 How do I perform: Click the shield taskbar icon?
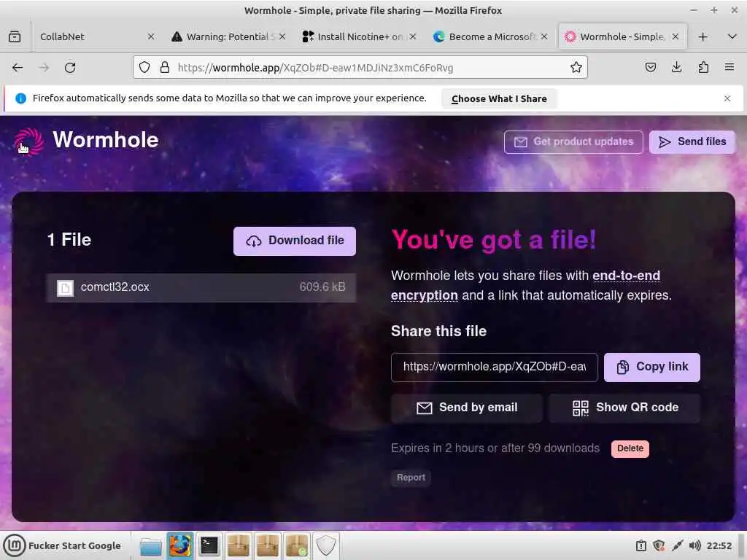(x=326, y=545)
